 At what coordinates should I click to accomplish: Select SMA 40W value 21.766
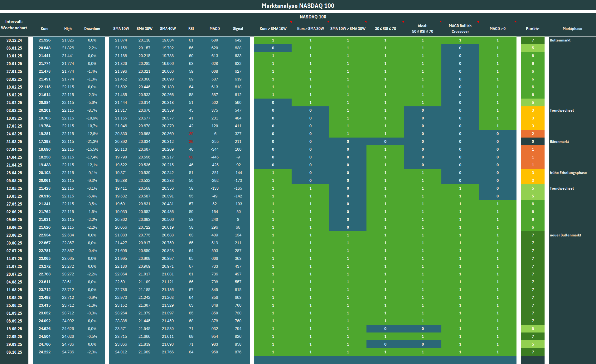point(168,352)
